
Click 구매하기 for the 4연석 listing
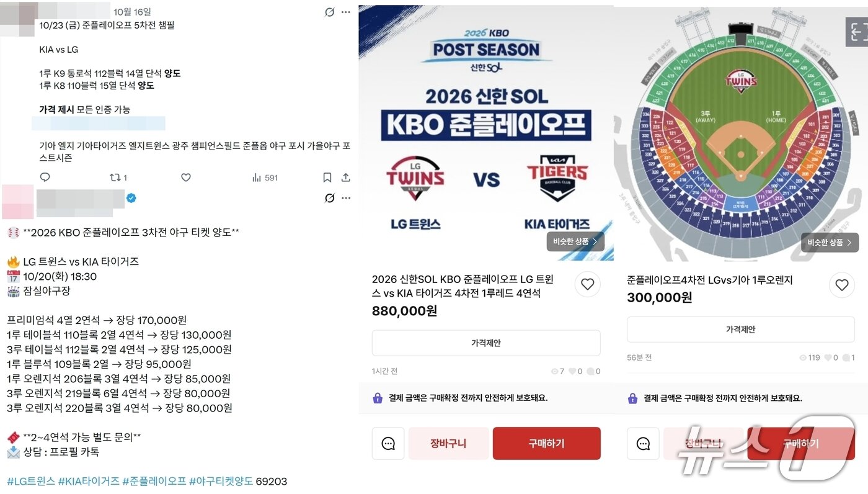coord(546,443)
